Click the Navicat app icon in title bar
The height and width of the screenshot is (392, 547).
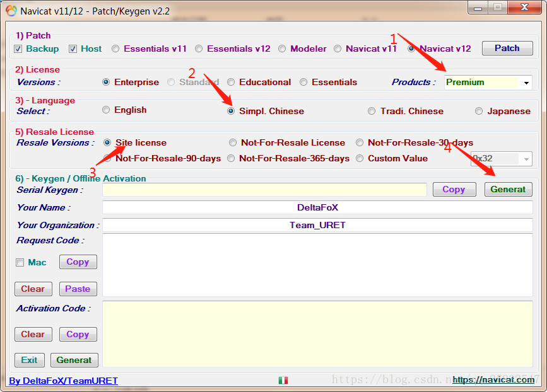(x=11, y=11)
